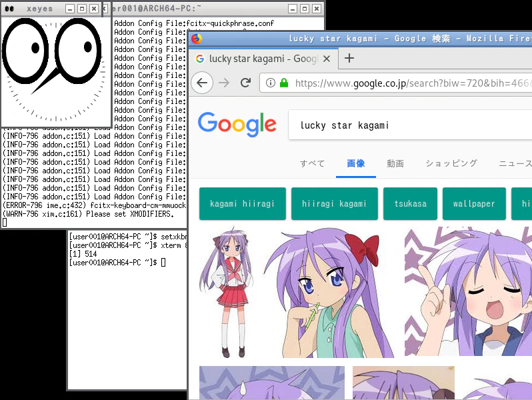Maximize the xeyes window
This screenshot has height=400, width=532.
click(x=82, y=9)
